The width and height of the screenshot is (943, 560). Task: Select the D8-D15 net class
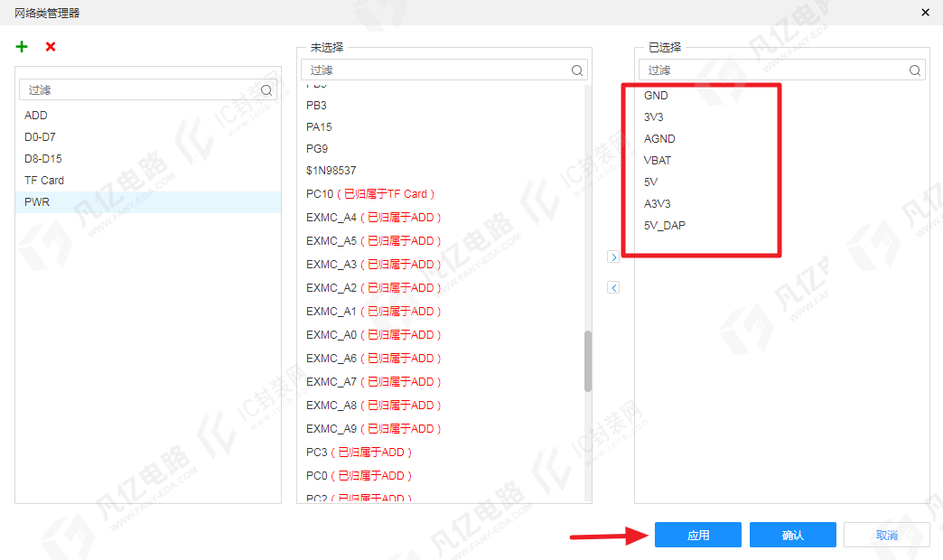coord(148,159)
